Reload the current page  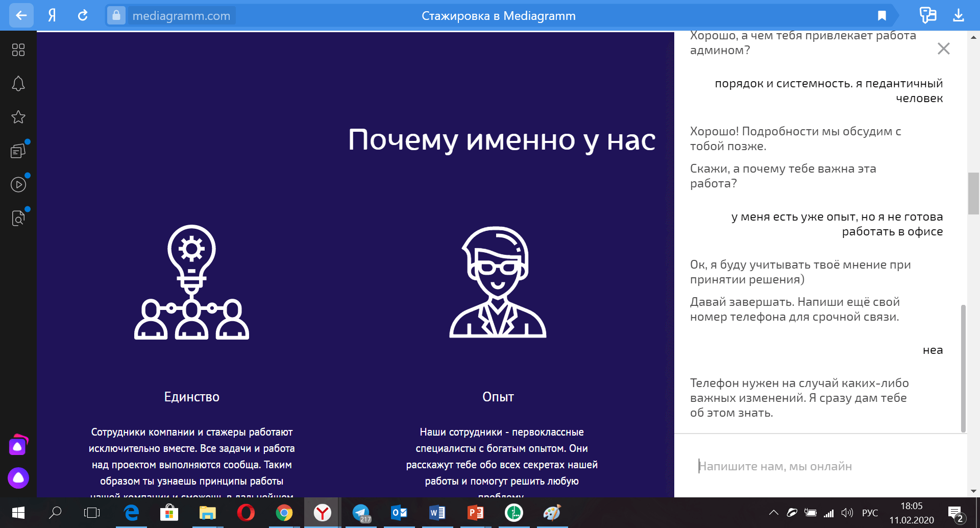click(83, 15)
